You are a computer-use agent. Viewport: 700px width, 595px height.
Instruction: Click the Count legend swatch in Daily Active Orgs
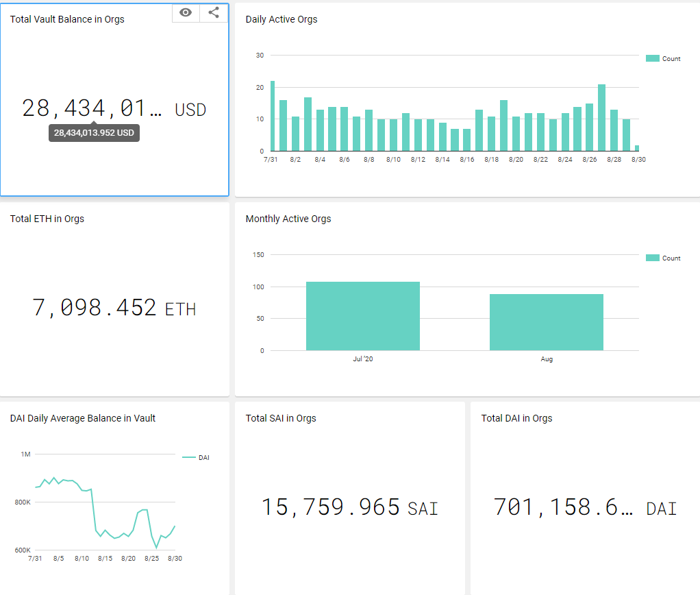pos(652,59)
